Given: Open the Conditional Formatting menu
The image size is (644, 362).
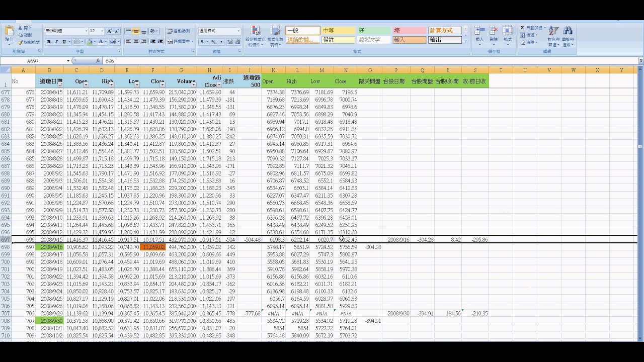Looking at the screenshot, I should (x=255, y=36).
